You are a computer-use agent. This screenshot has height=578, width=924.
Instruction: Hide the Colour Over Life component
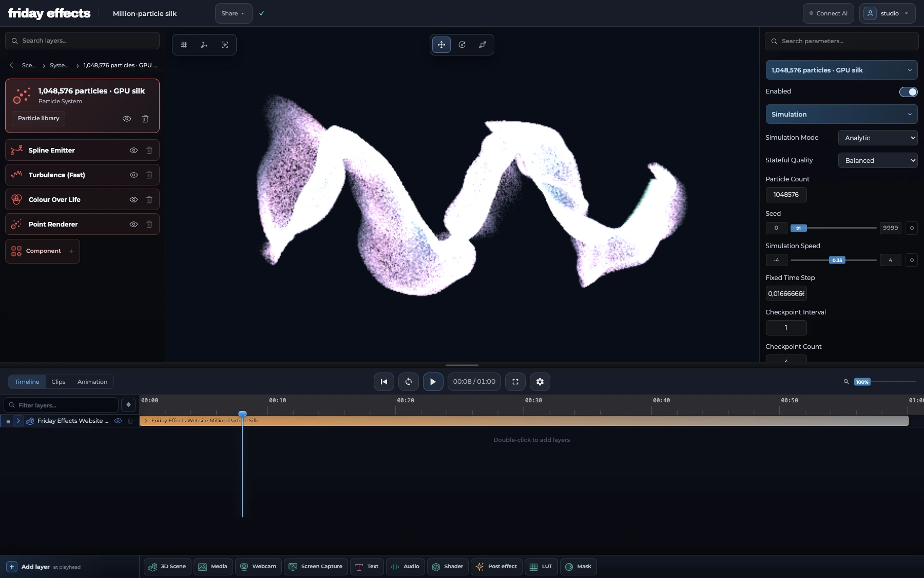click(x=133, y=200)
